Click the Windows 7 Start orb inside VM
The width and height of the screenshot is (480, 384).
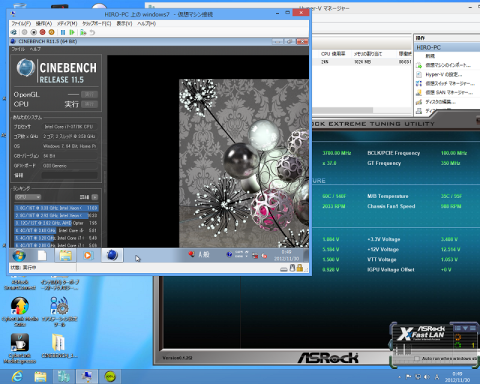[19, 256]
